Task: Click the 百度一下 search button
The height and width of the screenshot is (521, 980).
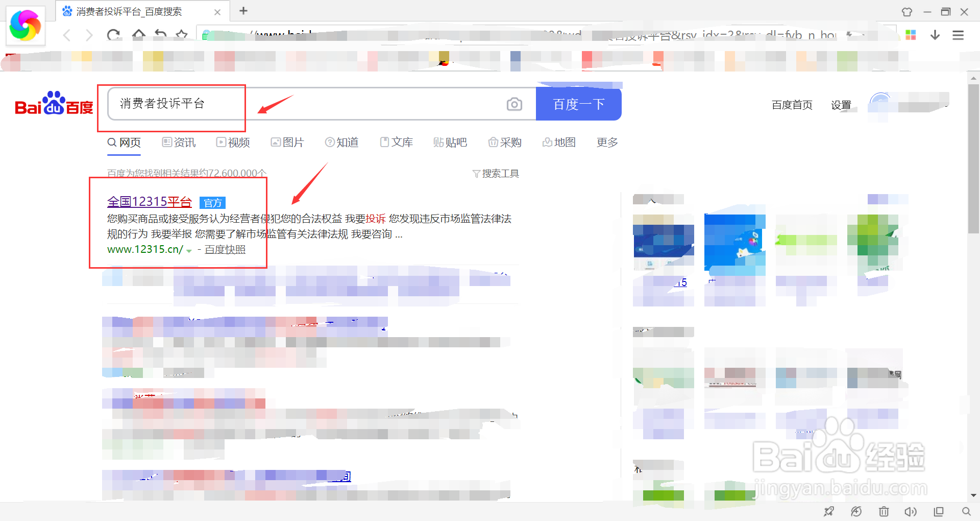Action: [578, 104]
